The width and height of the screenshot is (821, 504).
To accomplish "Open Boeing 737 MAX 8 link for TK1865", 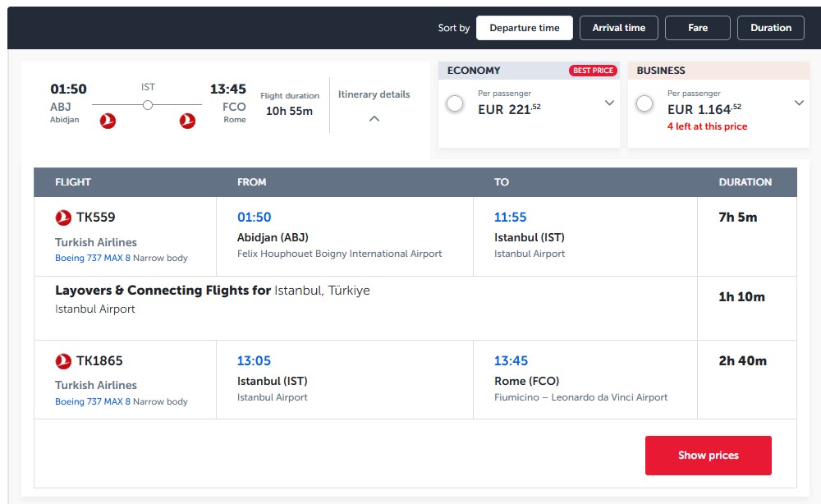I will [93, 401].
